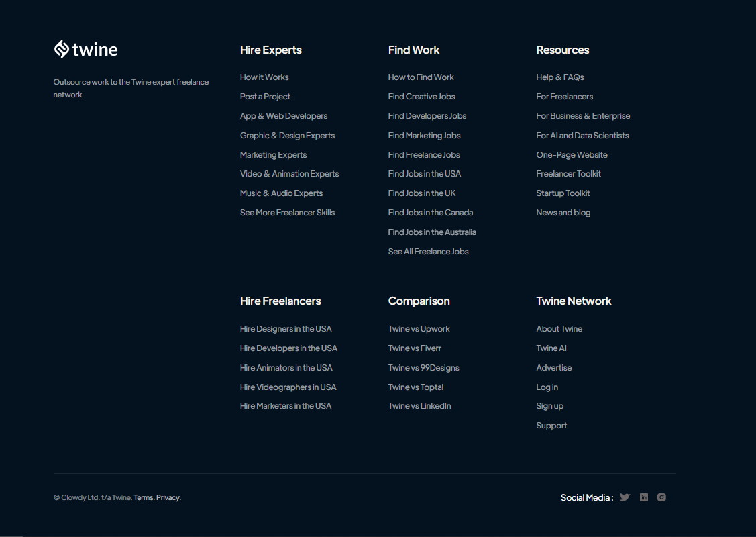Open Graphic & Design Experts

287,136
